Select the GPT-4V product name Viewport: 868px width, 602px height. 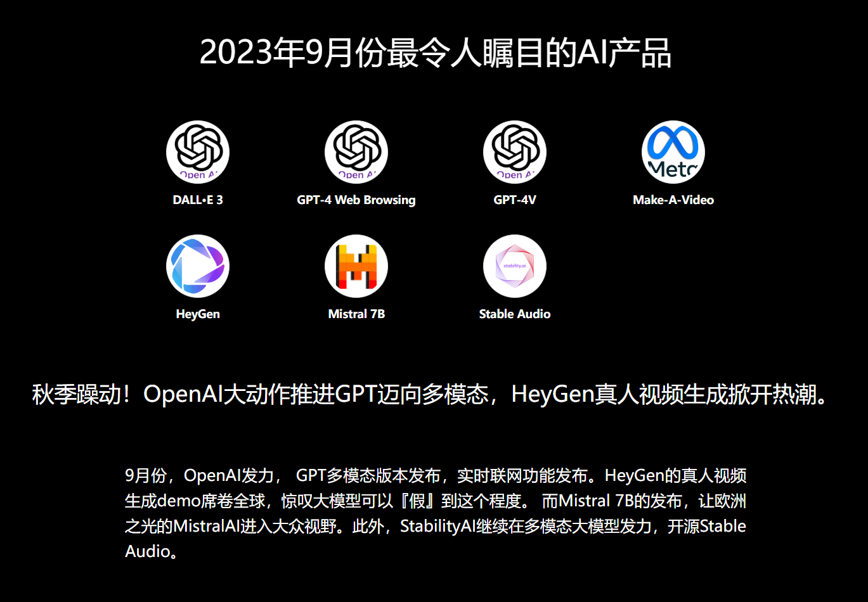pos(515,200)
